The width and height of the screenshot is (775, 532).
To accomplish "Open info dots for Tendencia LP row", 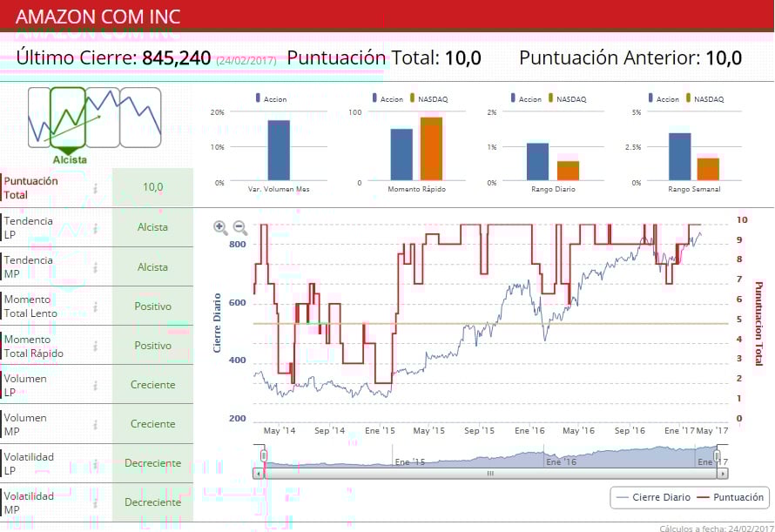I will (x=96, y=228).
